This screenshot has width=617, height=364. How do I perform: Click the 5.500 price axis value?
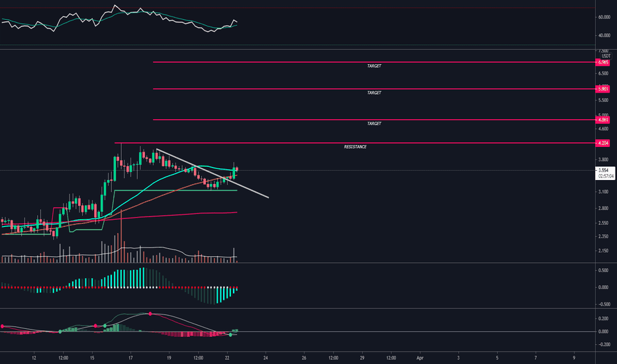(603, 101)
